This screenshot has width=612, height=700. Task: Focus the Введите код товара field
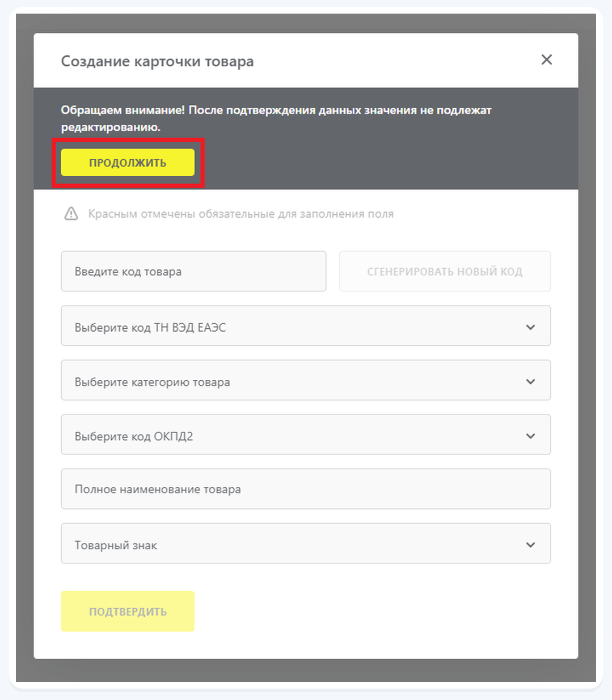click(x=193, y=271)
